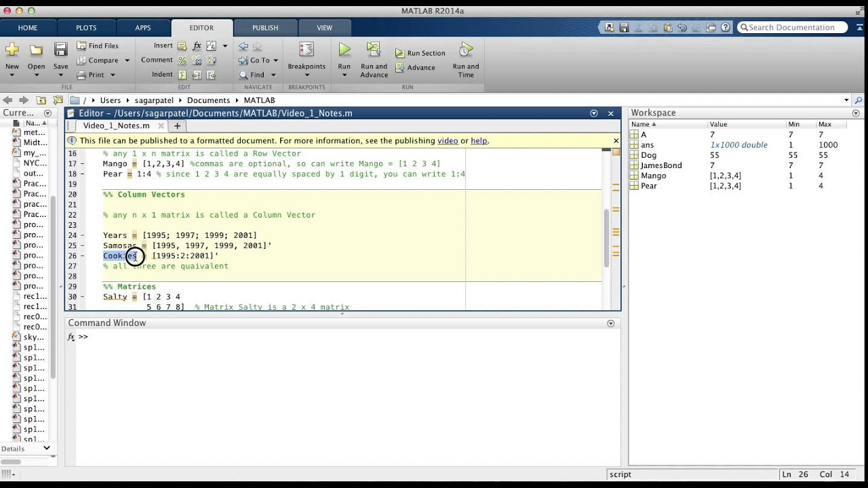Click the Run and Time icon
The image size is (868, 488).
465,49
